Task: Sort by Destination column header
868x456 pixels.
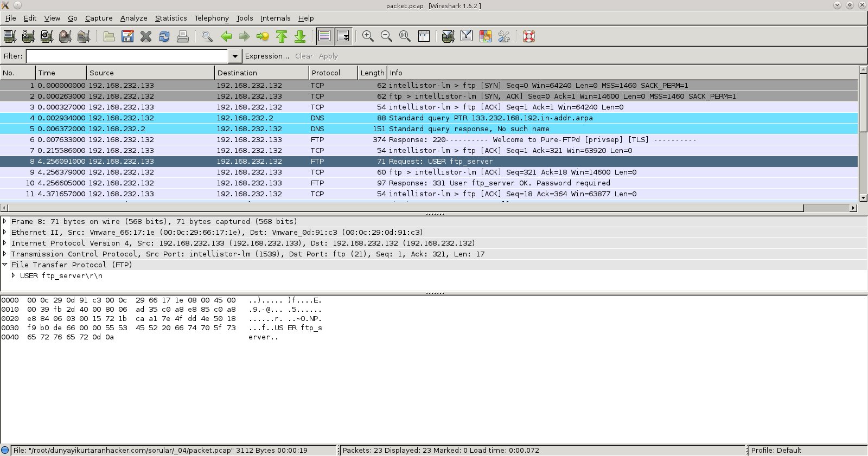Action: [x=261, y=73]
